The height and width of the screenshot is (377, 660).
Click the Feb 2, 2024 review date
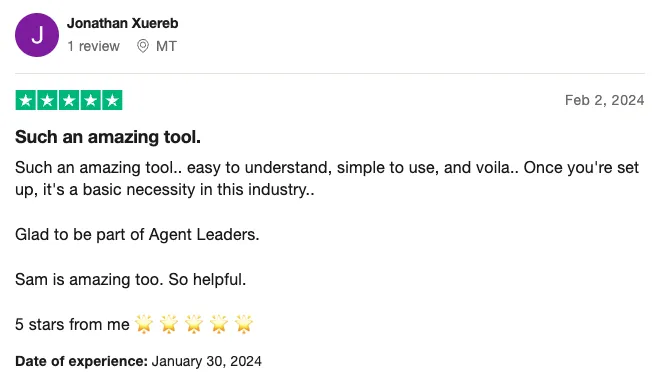604,100
